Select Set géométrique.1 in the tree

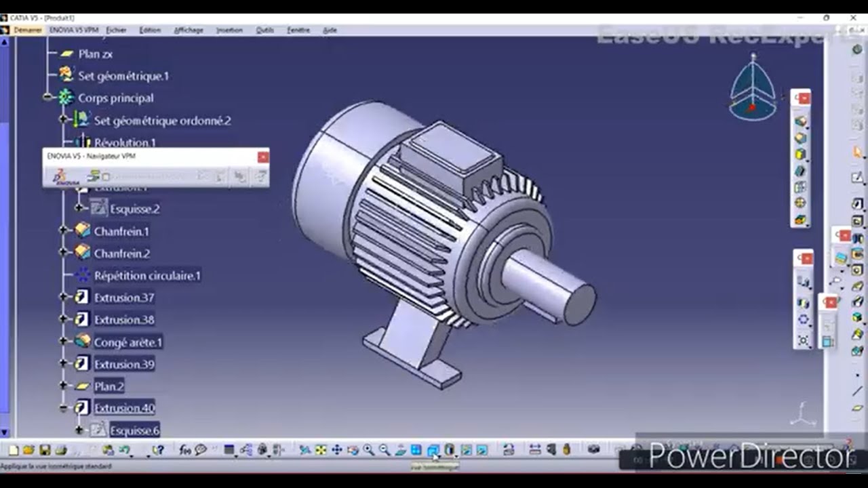coord(123,76)
